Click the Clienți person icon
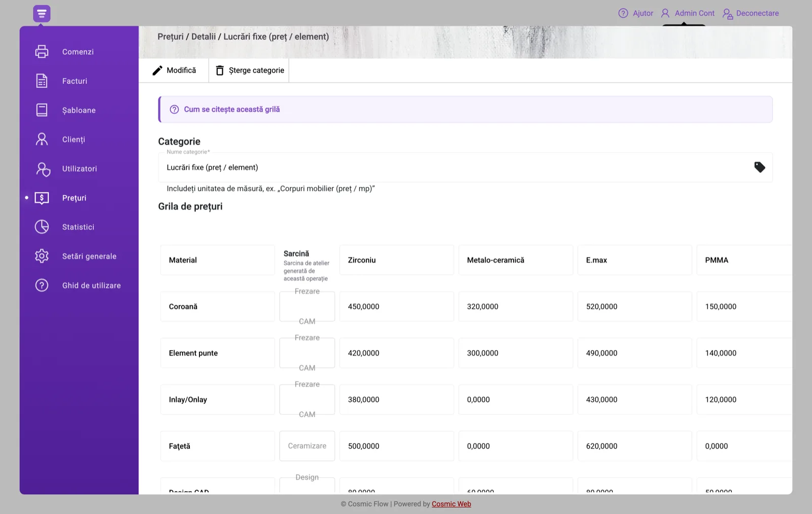The height and width of the screenshot is (514, 812). (42, 139)
